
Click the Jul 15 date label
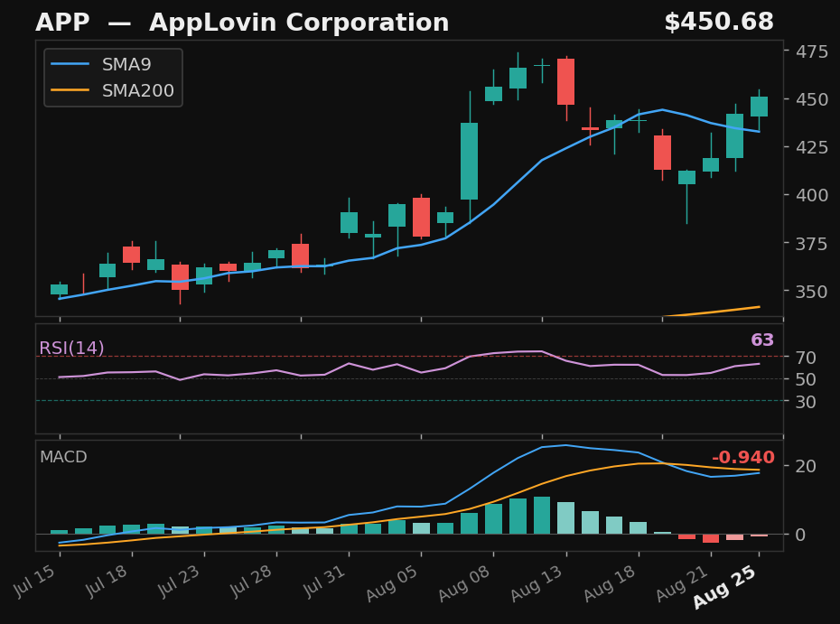tap(34, 581)
